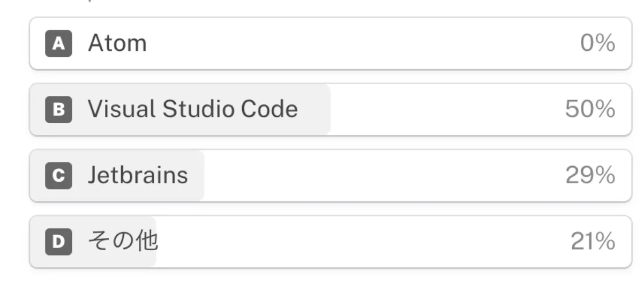Click the 29% result value
The height and width of the screenshot is (299, 644).
point(590,176)
